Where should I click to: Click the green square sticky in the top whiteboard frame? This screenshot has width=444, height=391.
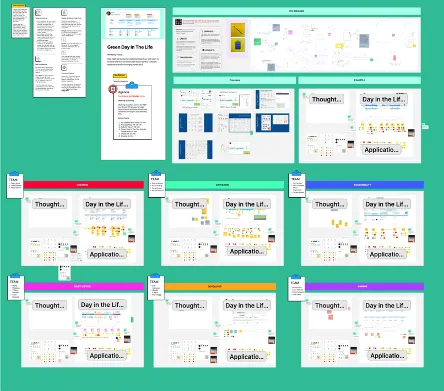click(x=257, y=42)
